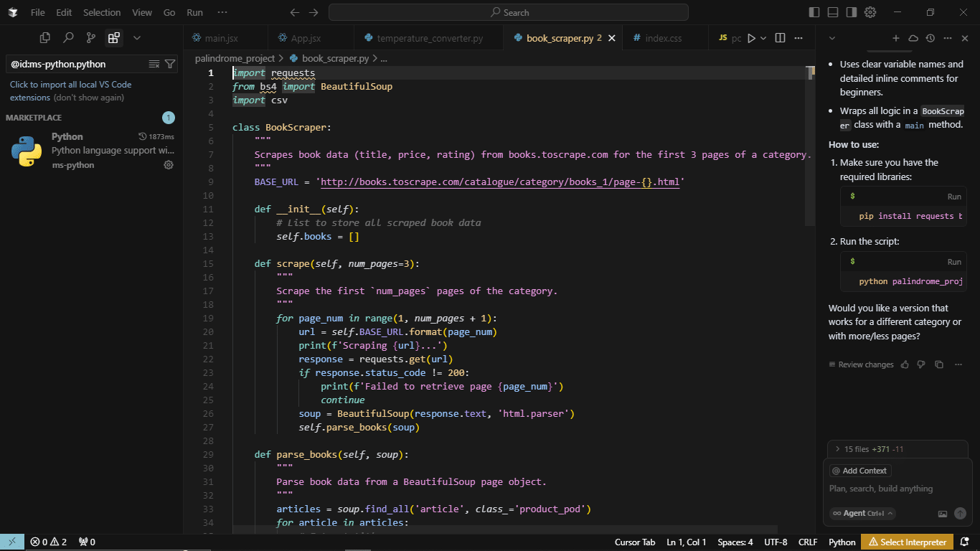Give thumbs up to the response

pos(905,364)
